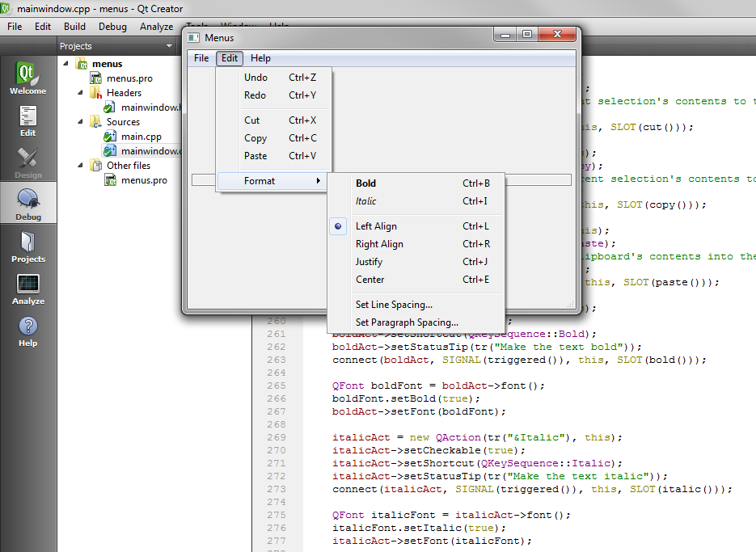Click Set Line Spacing... menu entry
This screenshot has height=552, width=756.
point(394,305)
